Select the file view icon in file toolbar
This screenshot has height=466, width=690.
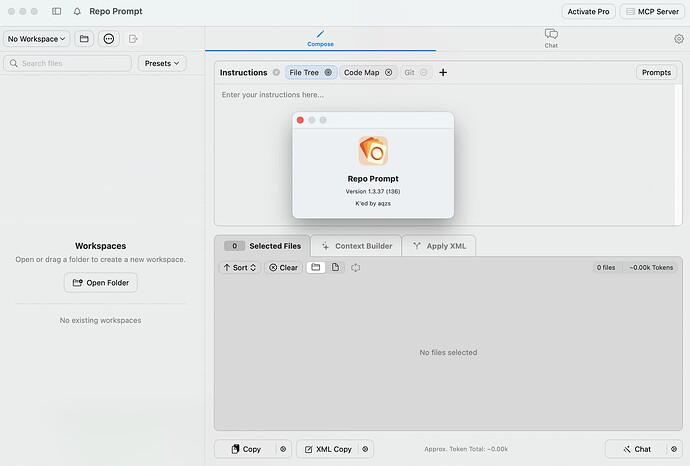tap(335, 267)
